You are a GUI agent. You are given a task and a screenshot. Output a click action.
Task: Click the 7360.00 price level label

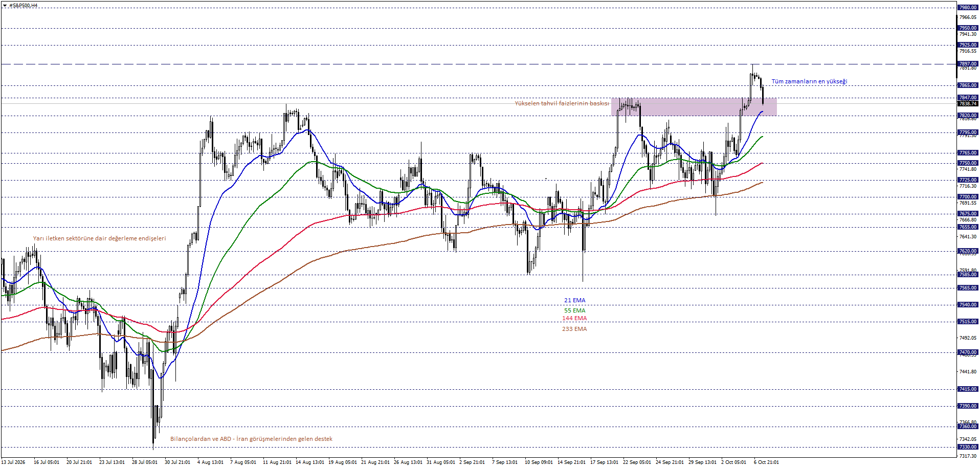pyautogui.click(x=968, y=427)
